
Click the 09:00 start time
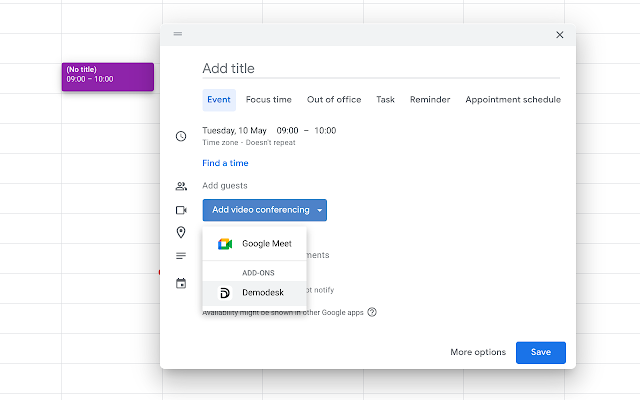click(287, 131)
